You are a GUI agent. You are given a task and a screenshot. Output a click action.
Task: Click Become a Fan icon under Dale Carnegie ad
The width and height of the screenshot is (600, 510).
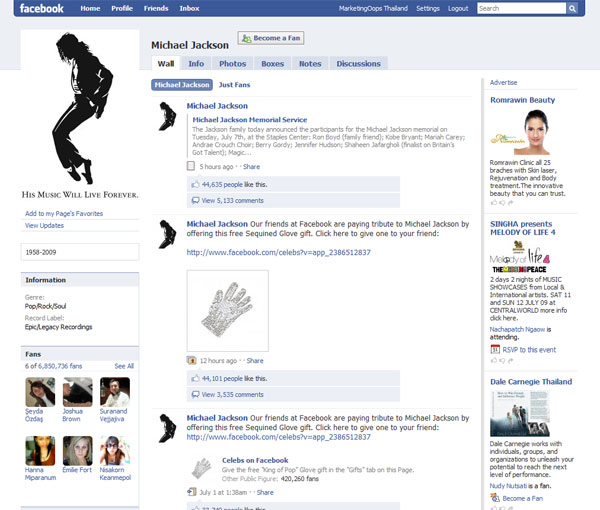(495, 498)
